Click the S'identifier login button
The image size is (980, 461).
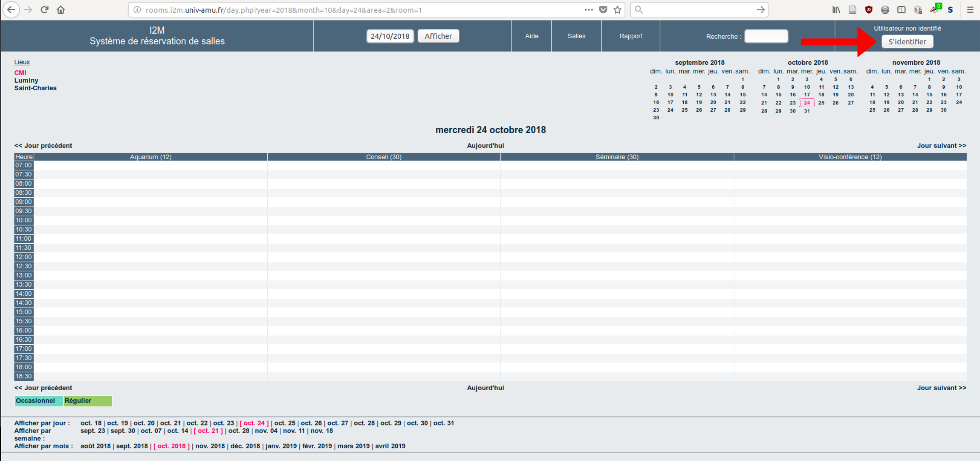[907, 42]
